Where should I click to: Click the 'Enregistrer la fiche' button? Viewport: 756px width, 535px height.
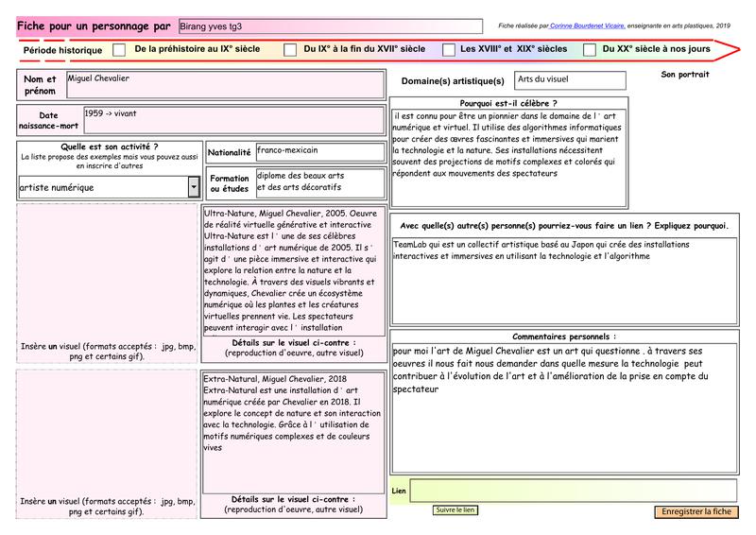pos(696,511)
